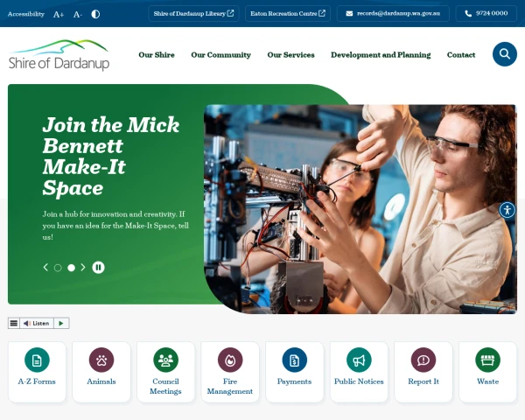Open Our Community menu
Viewport: 525px width, 420px height.
pyautogui.click(x=220, y=55)
